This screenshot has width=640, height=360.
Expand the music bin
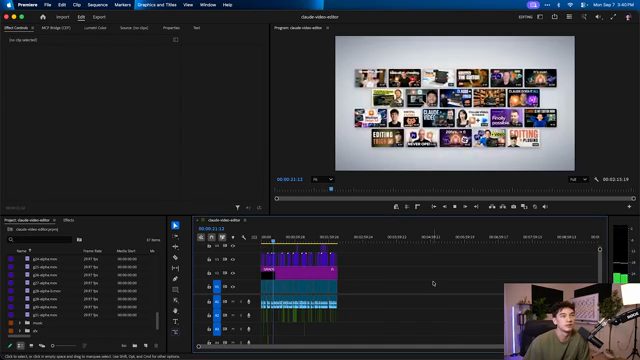[x=20, y=323]
